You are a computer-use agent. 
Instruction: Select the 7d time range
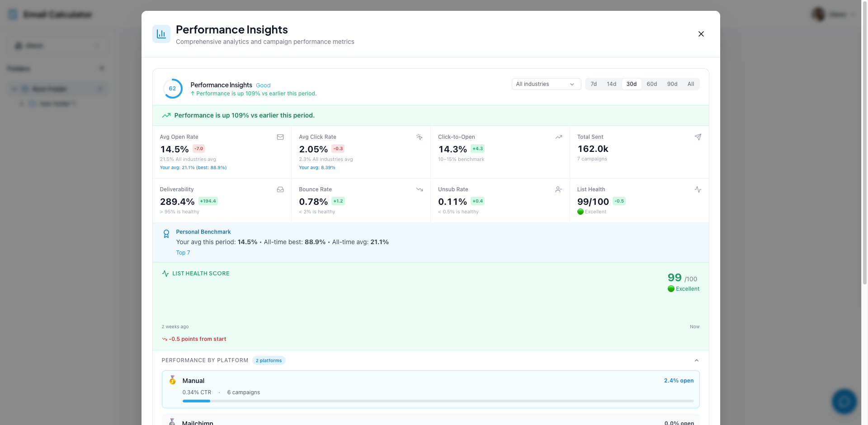[x=594, y=84]
